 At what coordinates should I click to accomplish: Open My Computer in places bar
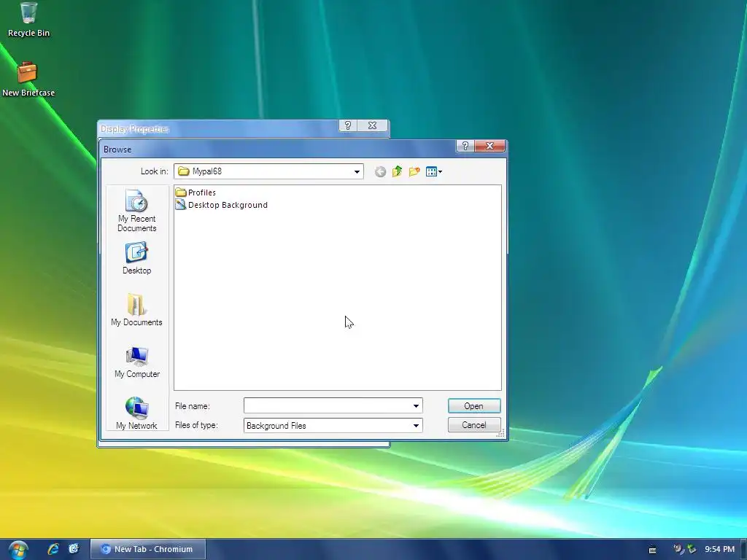(136, 362)
